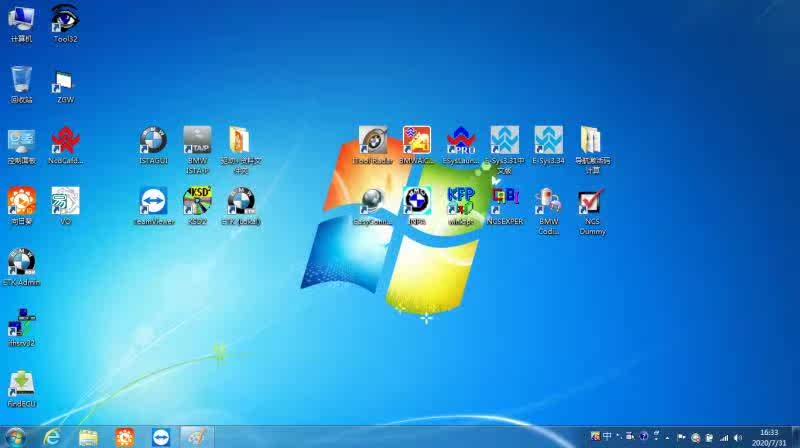
Task: Launch the NcdCafd shortcut with red icon
Action: (x=65, y=145)
